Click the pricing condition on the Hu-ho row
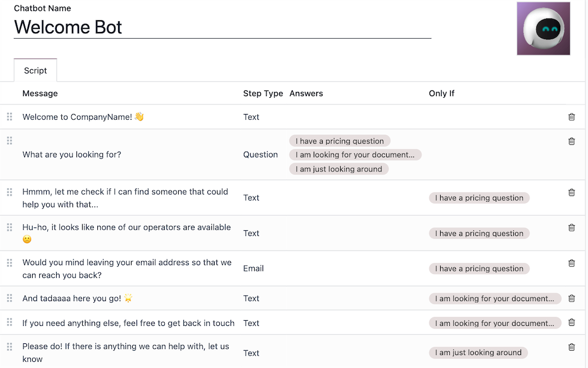 click(x=479, y=233)
